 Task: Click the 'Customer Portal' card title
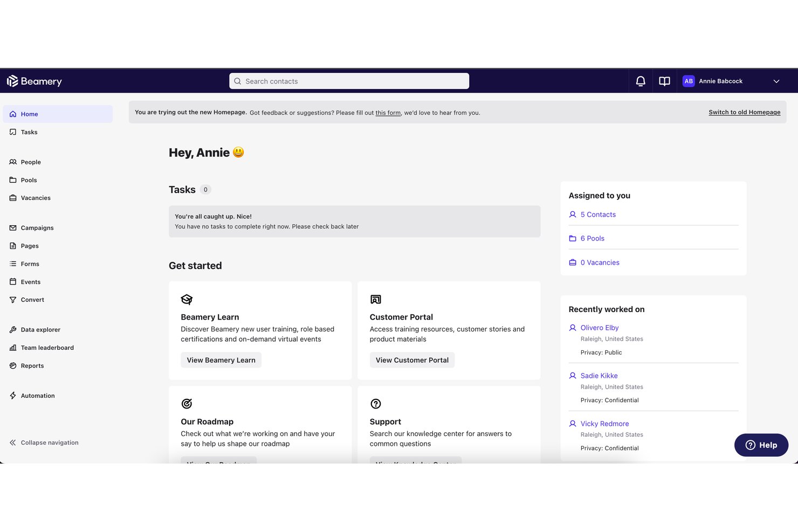401,317
